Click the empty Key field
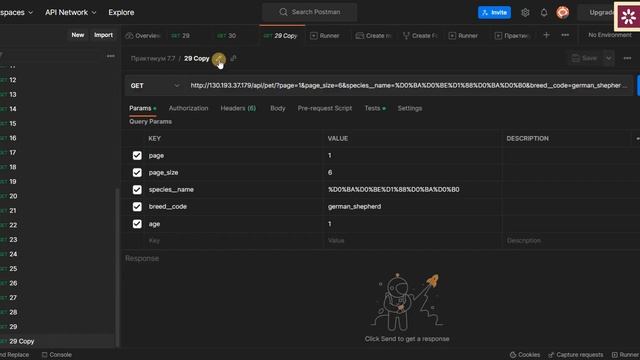The height and width of the screenshot is (360, 640). [x=235, y=241]
